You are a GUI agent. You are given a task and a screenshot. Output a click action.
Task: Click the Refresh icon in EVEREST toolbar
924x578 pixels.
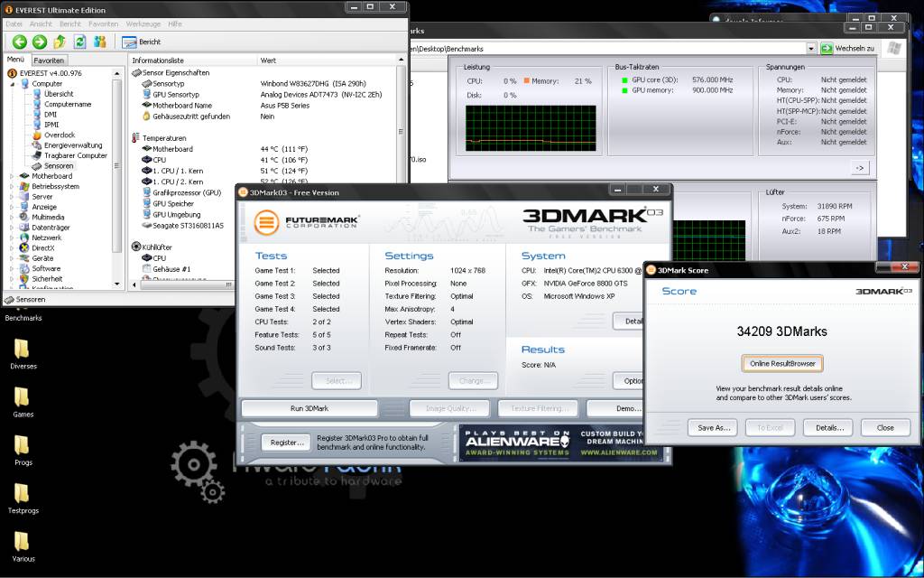point(79,42)
